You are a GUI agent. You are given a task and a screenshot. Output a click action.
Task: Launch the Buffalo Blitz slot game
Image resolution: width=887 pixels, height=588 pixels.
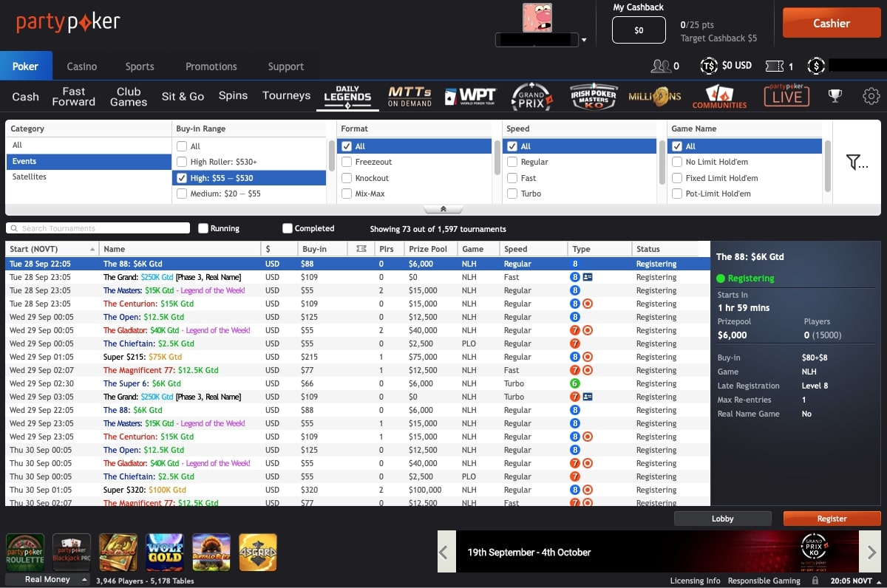[211, 553]
